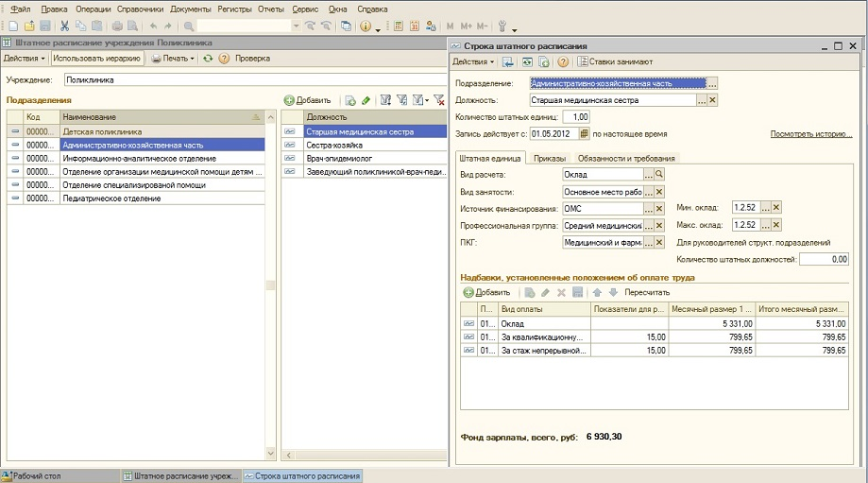Open selection for Подразделение field ellipsis button
Image resolution: width=868 pixels, height=483 pixels.
click(x=712, y=83)
